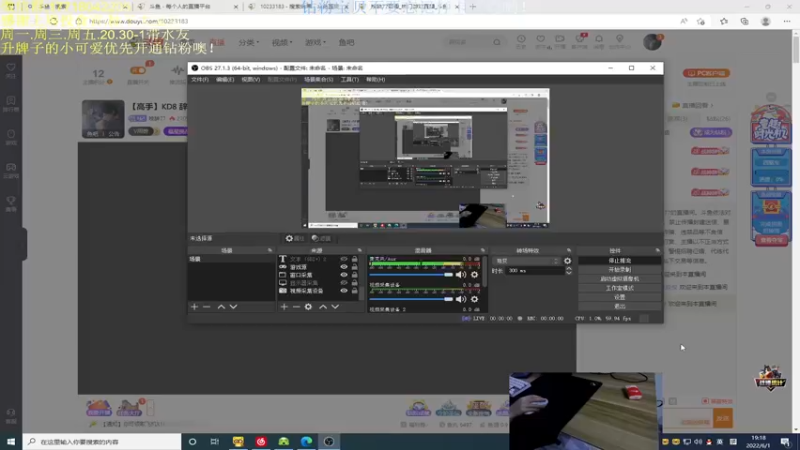This screenshot has height=450, width=800.
Task: Open the browser settings and more menu
Action: (x=787, y=21)
